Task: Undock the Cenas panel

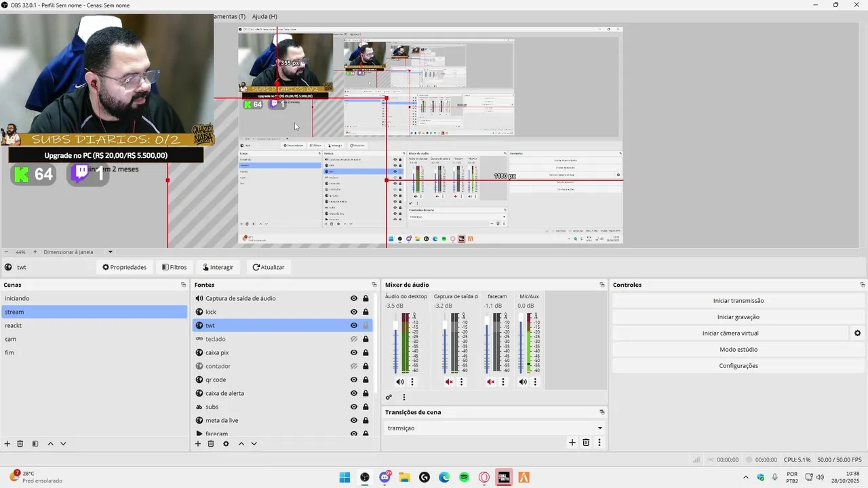Action: [183, 285]
